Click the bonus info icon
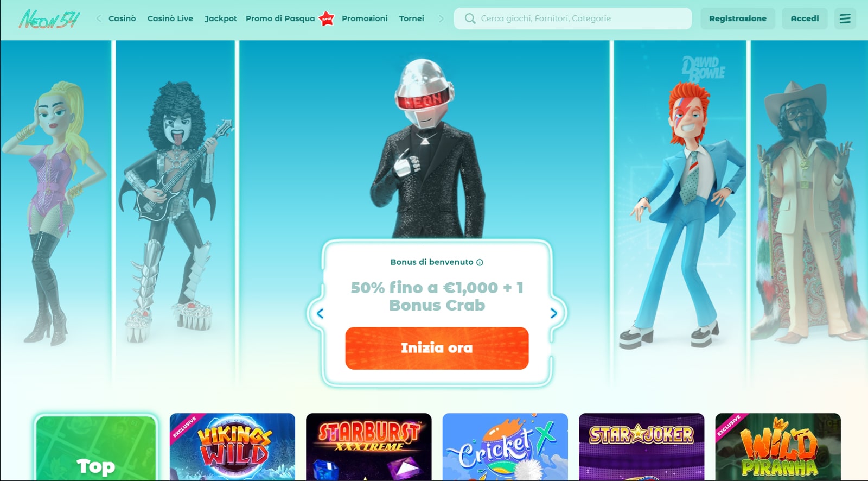The width and height of the screenshot is (868, 481). (480, 262)
